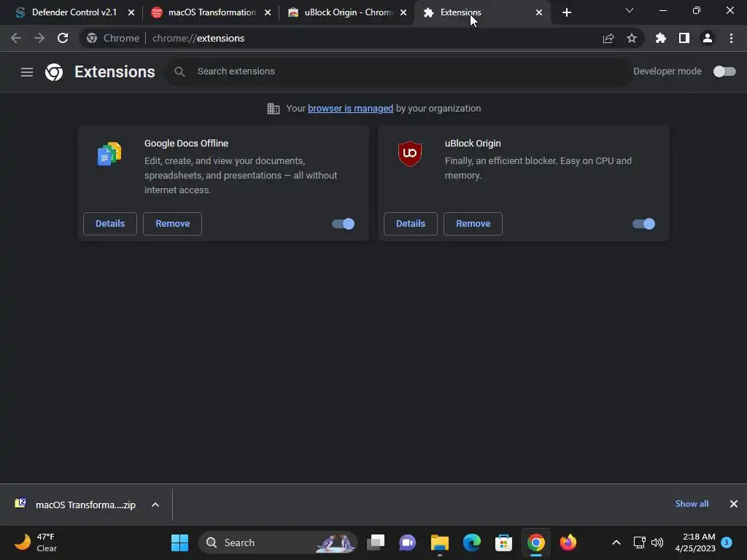Click the Chrome site info chip
747x560 pixels.
click(x=113, y=38)
